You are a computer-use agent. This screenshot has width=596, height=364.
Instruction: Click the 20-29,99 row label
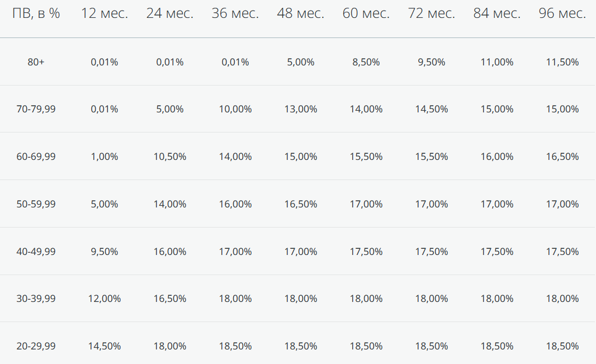pyautogui.click(x=36, y=346)
